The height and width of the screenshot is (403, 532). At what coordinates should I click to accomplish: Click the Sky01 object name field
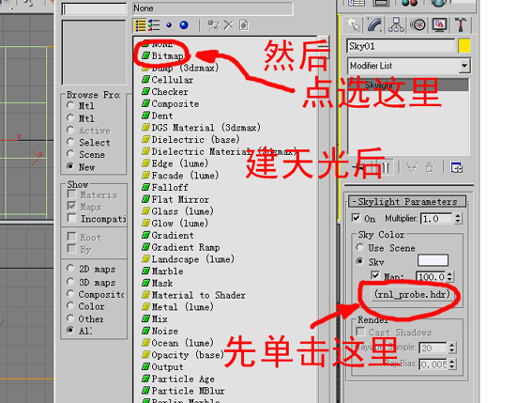point(401,46)
